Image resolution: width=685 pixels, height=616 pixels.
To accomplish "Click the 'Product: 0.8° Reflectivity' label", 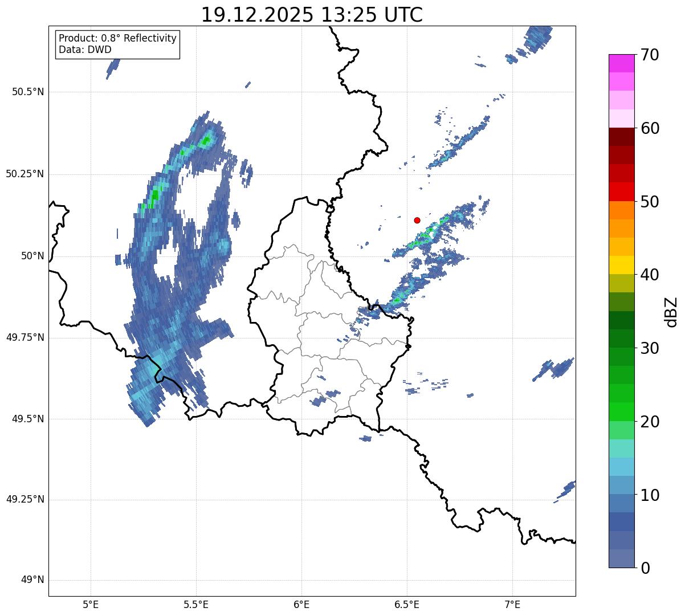I will 117,38.
